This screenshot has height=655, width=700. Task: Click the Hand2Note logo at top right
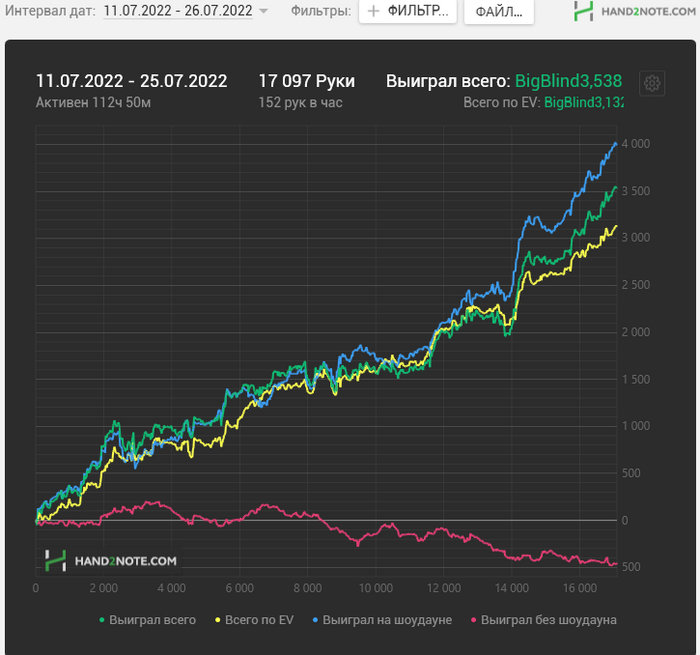click(634, 11)
